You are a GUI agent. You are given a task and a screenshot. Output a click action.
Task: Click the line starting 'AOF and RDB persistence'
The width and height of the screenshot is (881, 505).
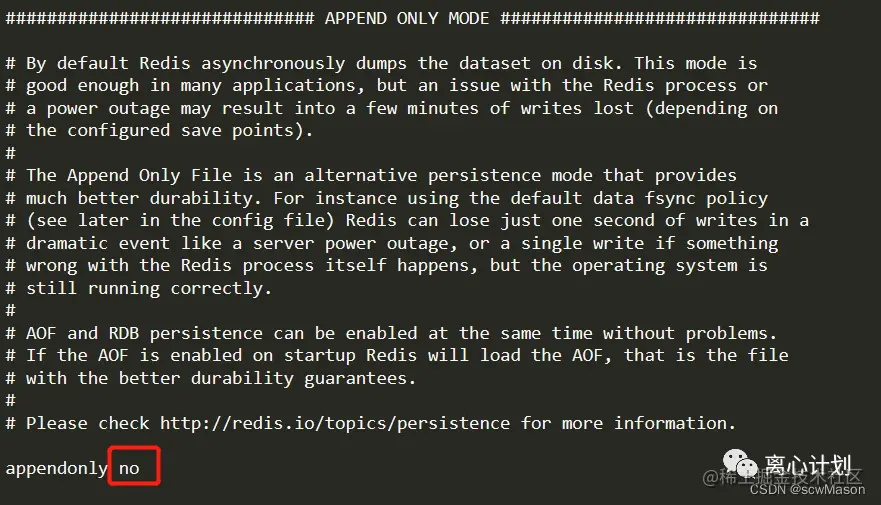click(x=391, y=333)
